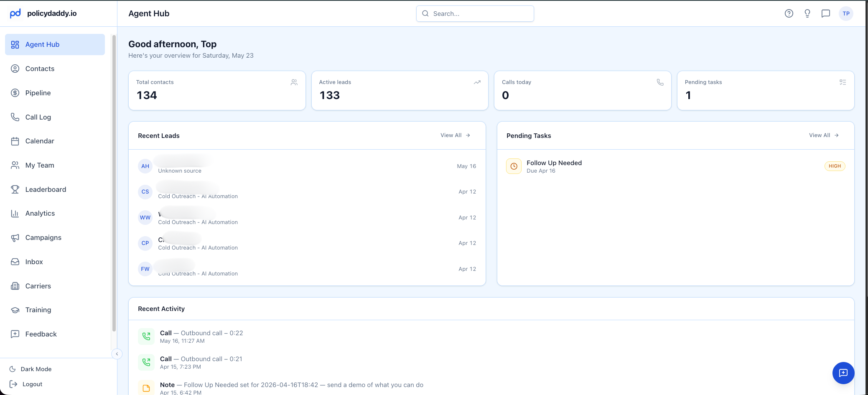This screenshot has height=395, width=868.
Task: Open the Leaderboard menu item
Action: tap(55, 189)
